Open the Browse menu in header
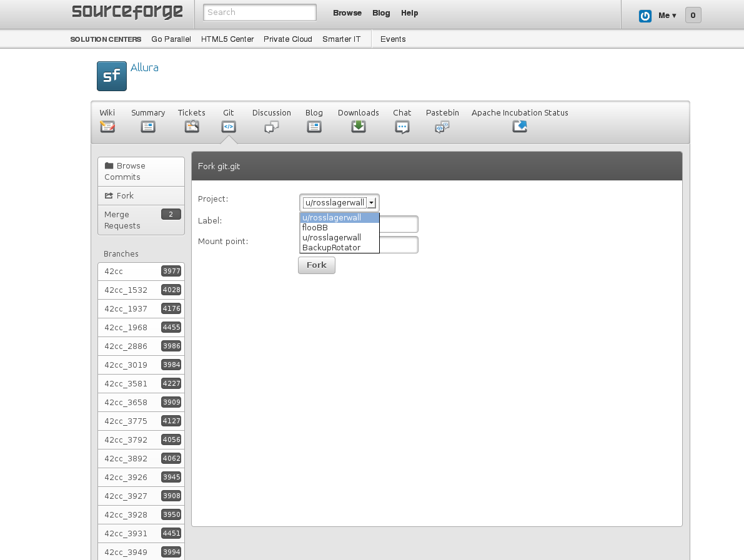The width and height of the screenshot is (744, 560). pos(347,13)
